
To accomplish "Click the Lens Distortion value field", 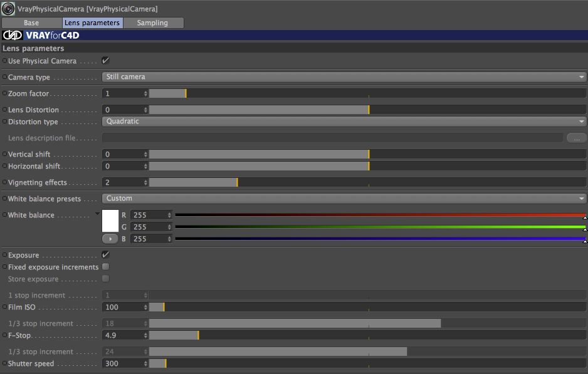I will coord(123,110).
